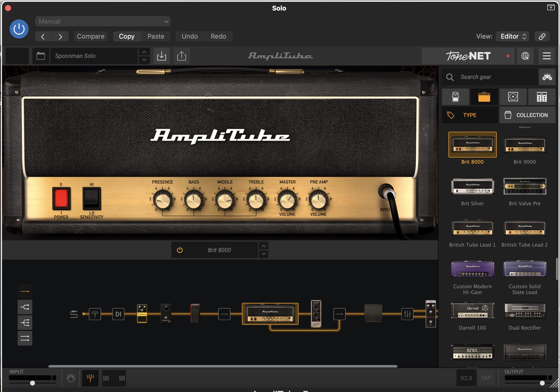Click the save preset download icon

coord(162,56)
